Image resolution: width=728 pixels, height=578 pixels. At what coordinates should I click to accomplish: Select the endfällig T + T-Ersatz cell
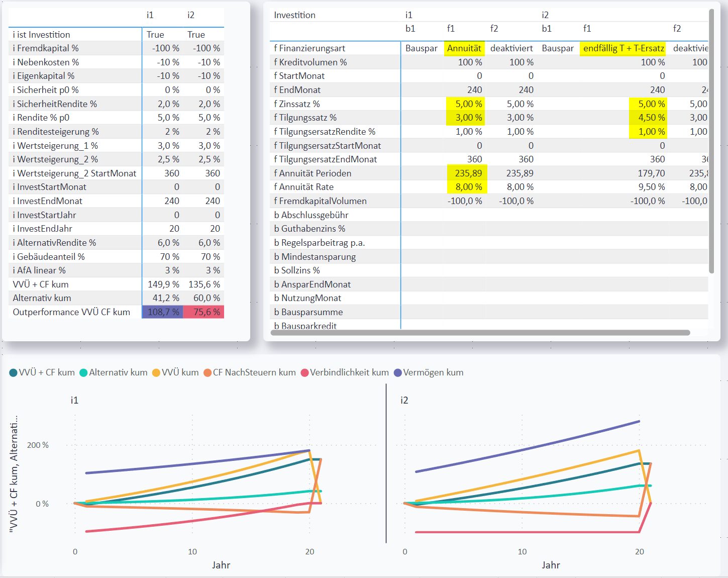pyautogui.click(x=623, y=48)
